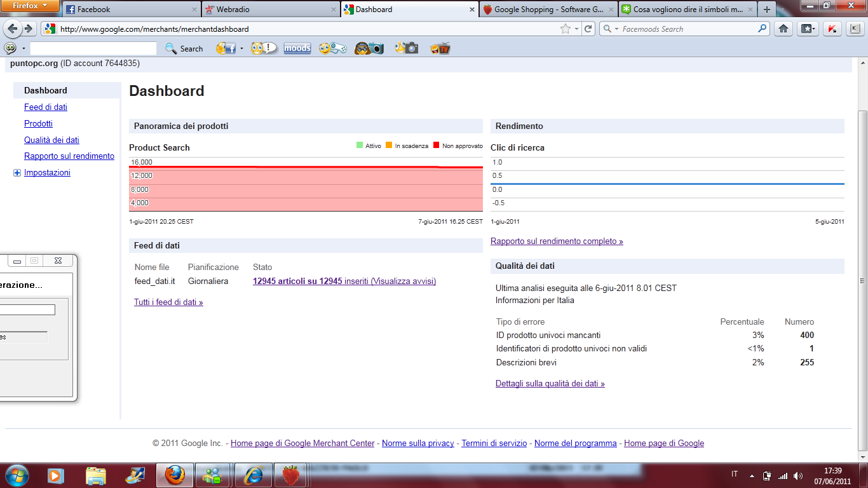Click the smiley with exclamation bubble icon

tap(263, 48)
